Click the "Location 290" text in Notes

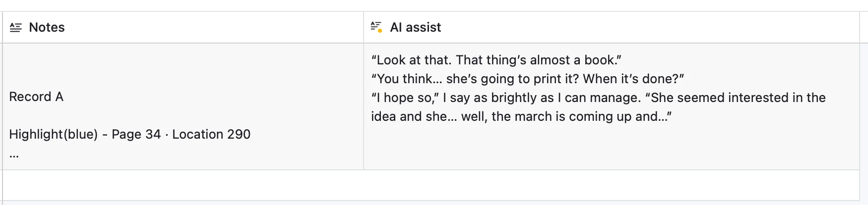pyautogui.click(x=211, y=134)
